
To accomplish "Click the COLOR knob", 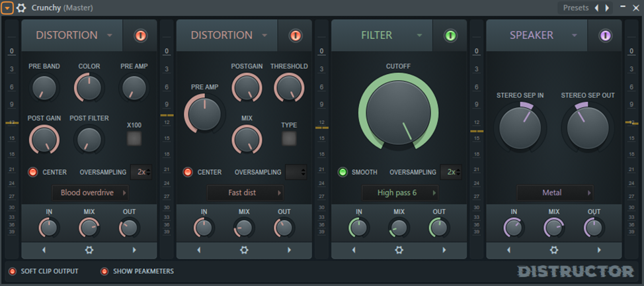I will click(89, 87).
